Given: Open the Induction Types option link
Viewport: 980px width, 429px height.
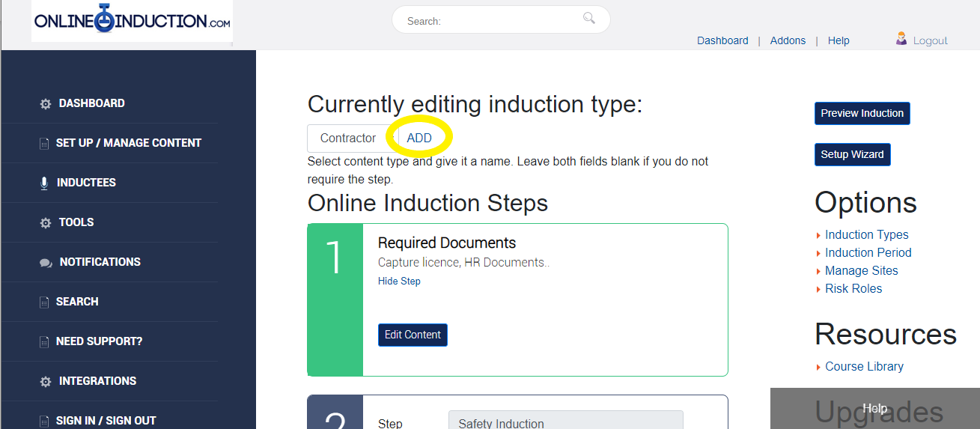Looking at the screenshot, I should click(867, 234).
